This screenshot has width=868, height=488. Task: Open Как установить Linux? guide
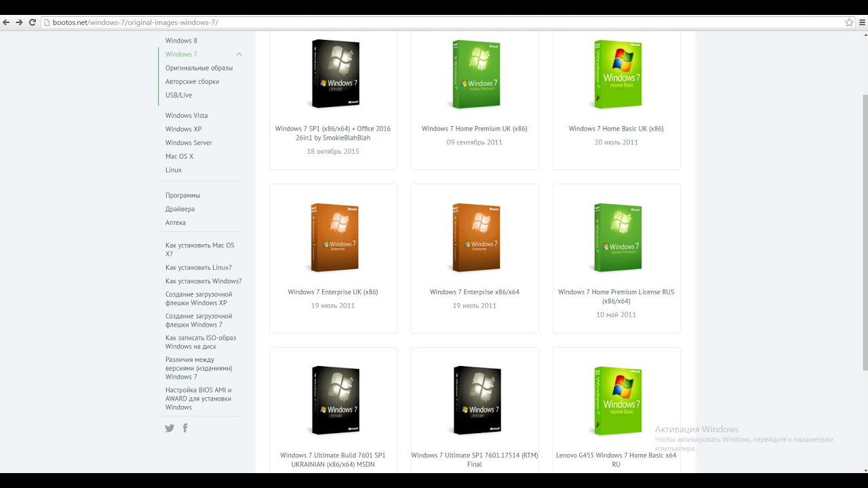click(199, 267)
